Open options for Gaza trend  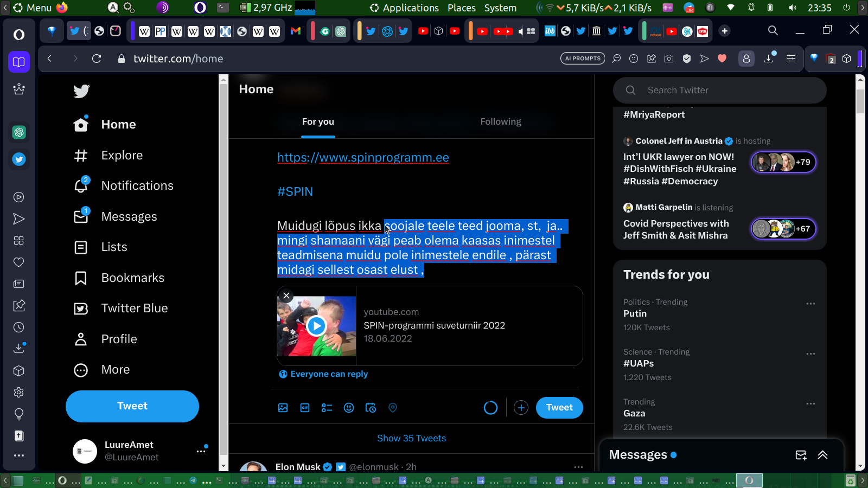(x=810, y=403)
